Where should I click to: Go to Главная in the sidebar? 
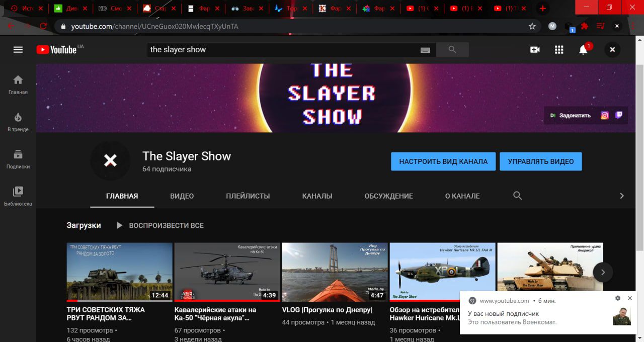[x=18, y=84]
